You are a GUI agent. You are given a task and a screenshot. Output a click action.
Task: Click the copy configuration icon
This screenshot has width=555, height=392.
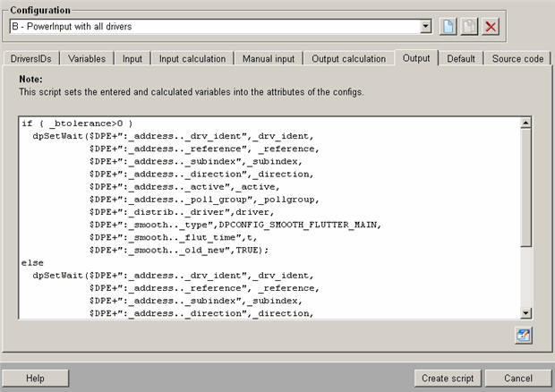tap(470, 27)
